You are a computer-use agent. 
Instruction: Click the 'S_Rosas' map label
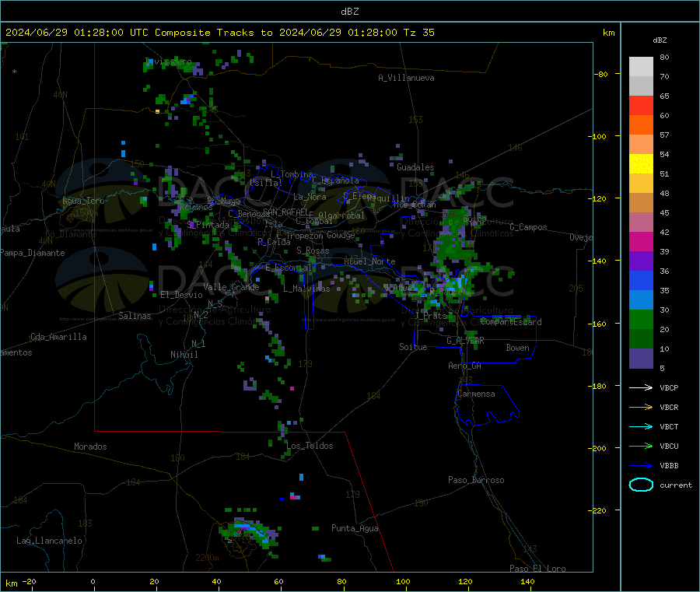[x=313, y=251]
